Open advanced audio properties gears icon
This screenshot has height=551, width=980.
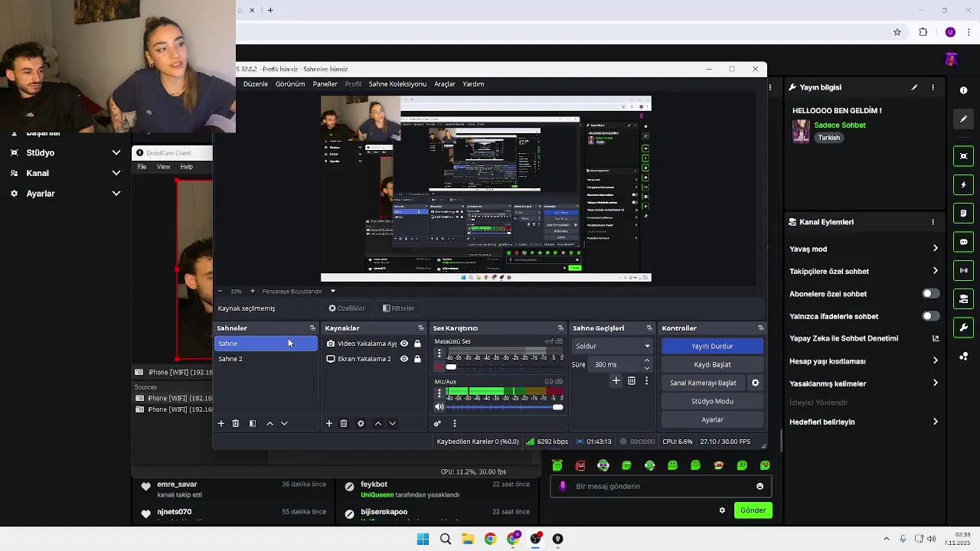pos(437,423)
